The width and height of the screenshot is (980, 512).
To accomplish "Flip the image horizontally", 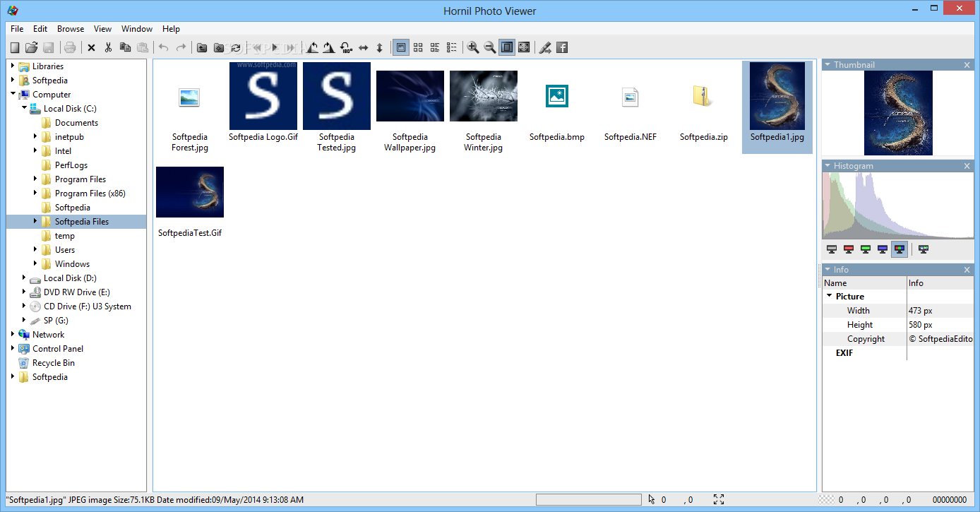I will click(x=363, y=47).
